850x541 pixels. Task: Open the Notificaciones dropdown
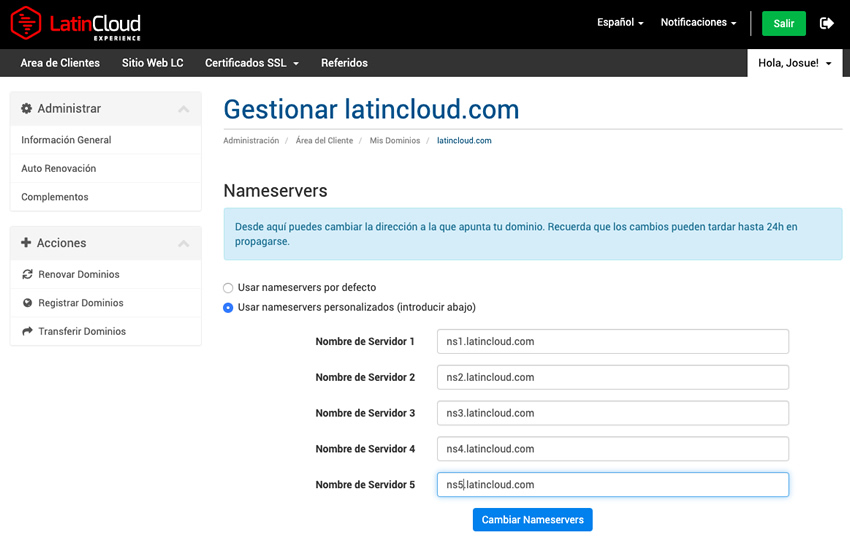698,23
